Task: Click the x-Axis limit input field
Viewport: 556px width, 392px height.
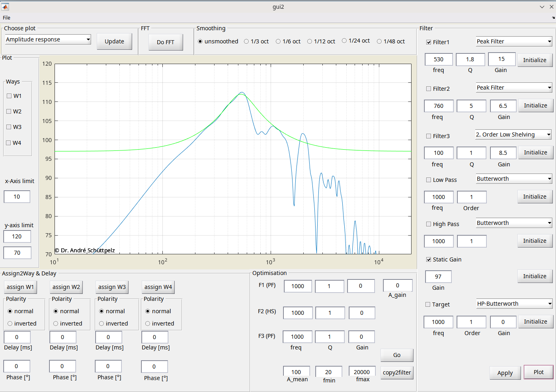Action: (17, 197)
